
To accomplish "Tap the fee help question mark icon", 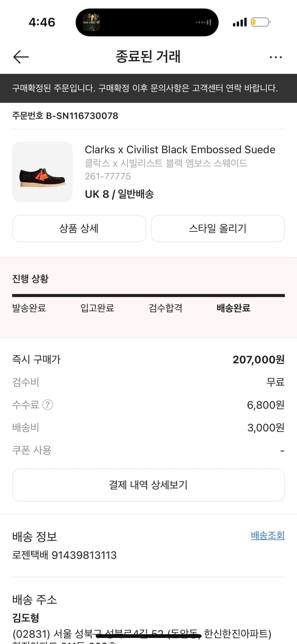I will tap(48, 404).
